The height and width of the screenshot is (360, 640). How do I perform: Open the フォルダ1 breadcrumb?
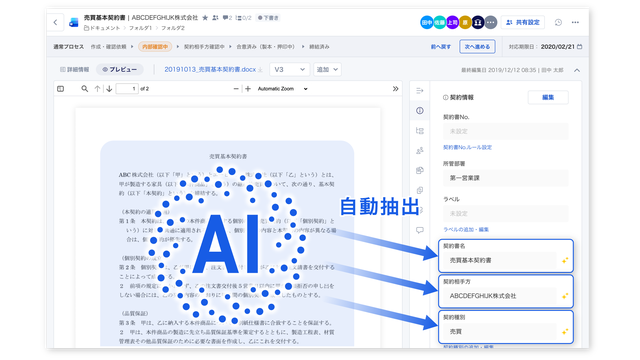pyautogui.click(x=140, y=28)
